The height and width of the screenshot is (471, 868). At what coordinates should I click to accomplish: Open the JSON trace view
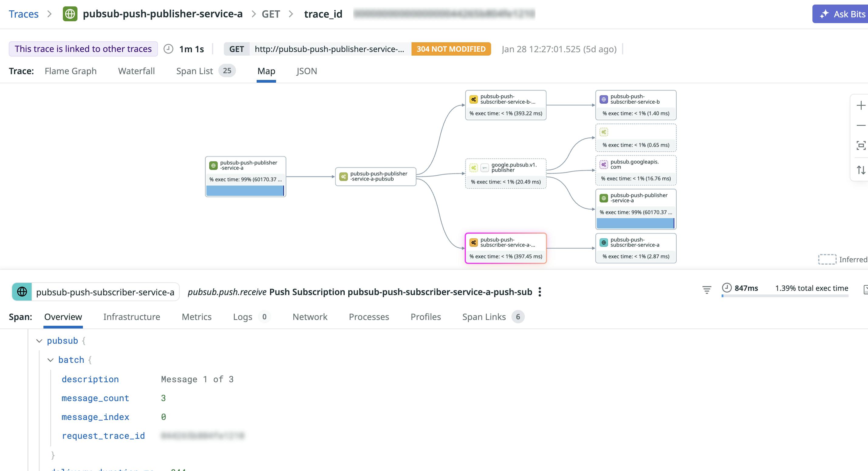point(306,71)
